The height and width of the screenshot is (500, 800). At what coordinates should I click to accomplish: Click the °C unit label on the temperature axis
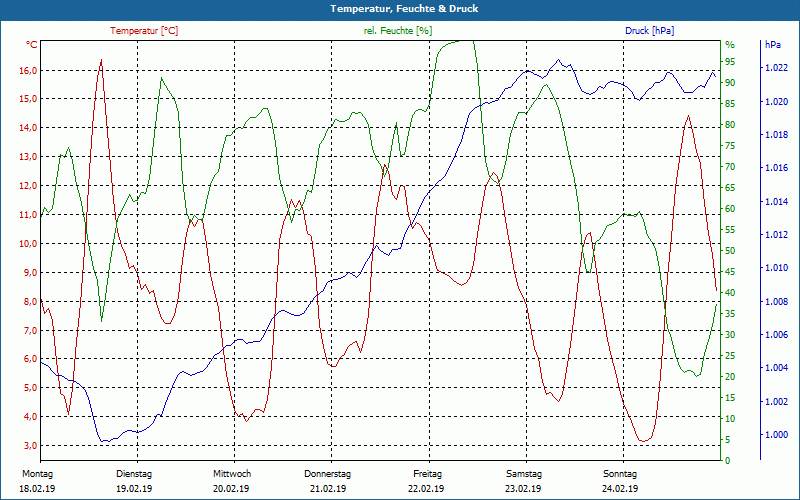click(31, 44)
